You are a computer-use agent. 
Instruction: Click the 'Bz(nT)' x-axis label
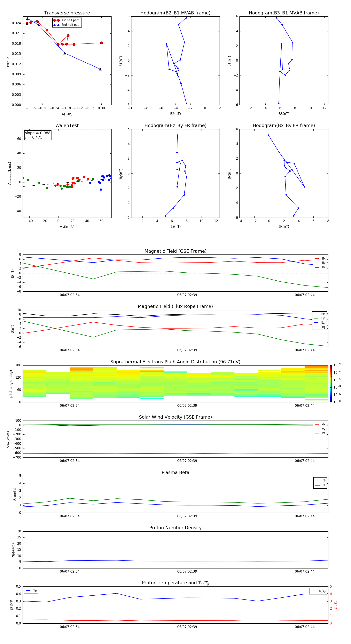(x=175, y=227)
